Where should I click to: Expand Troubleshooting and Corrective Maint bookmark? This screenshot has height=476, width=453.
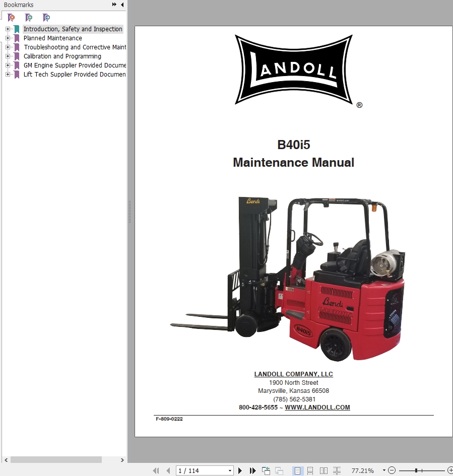pos(8,47)
